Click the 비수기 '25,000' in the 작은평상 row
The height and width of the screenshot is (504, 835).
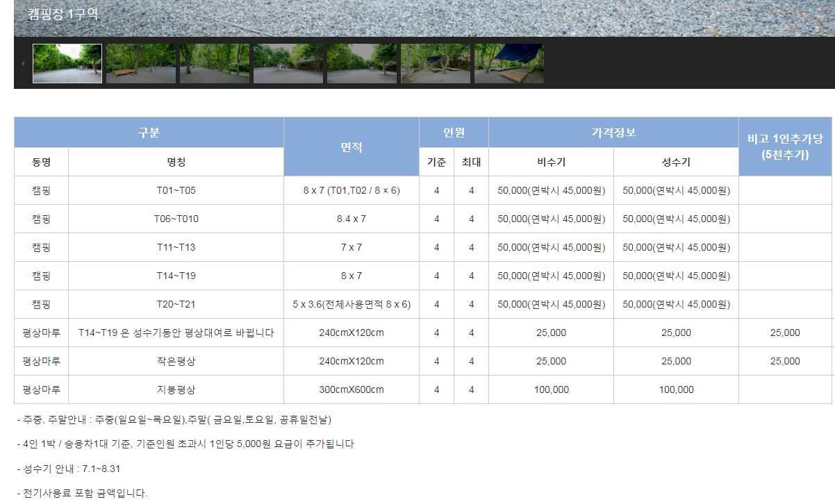[x=551, y=361]
